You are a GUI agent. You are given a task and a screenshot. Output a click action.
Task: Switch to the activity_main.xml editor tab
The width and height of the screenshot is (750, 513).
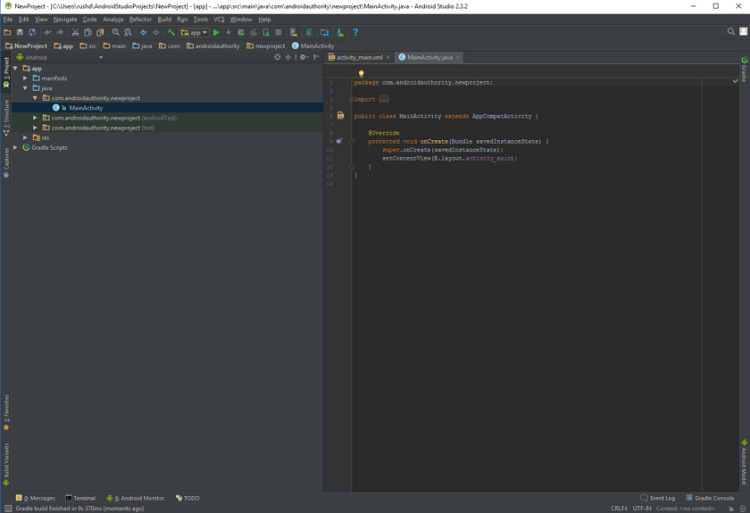[358, 57]
